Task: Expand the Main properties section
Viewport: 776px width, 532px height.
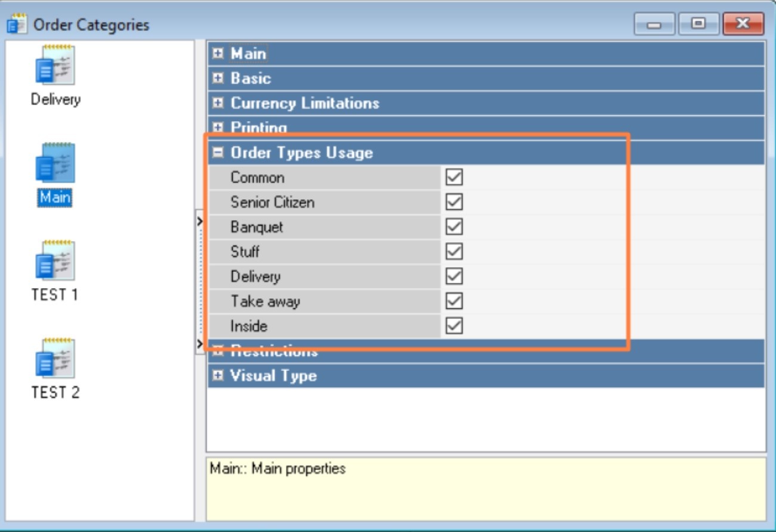Action: click(x=218, y=54)
